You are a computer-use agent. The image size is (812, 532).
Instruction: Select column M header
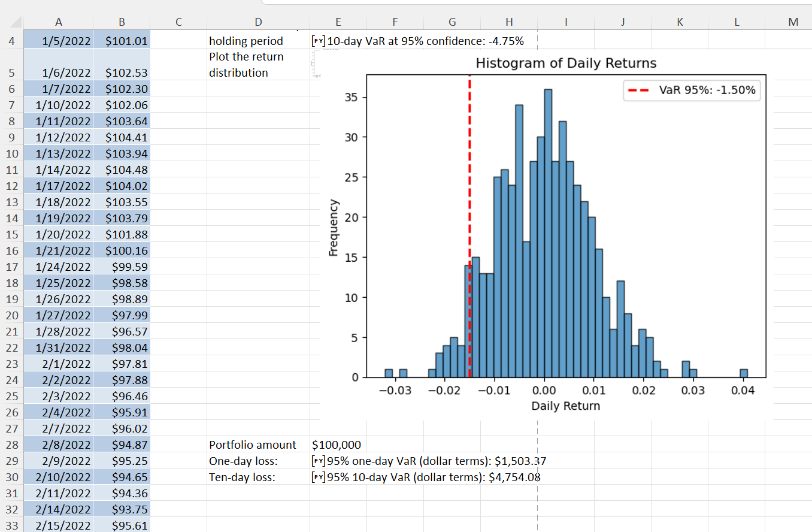point(793,22)
